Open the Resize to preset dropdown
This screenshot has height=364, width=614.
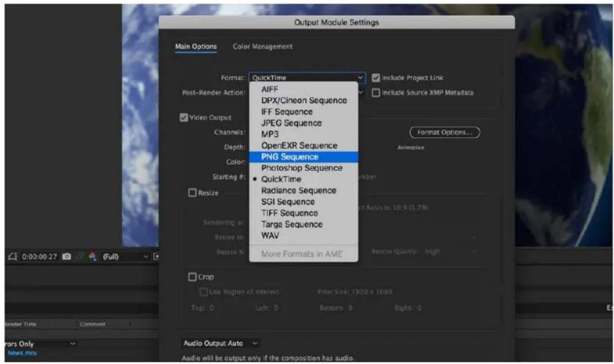475,237
